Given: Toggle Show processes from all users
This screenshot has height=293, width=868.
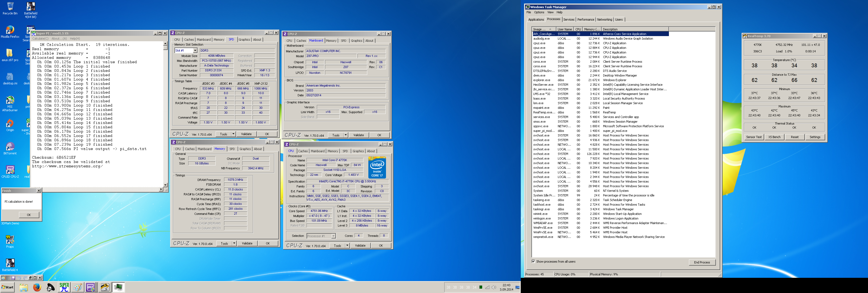Looking at the screenshot, I should 533,261.
